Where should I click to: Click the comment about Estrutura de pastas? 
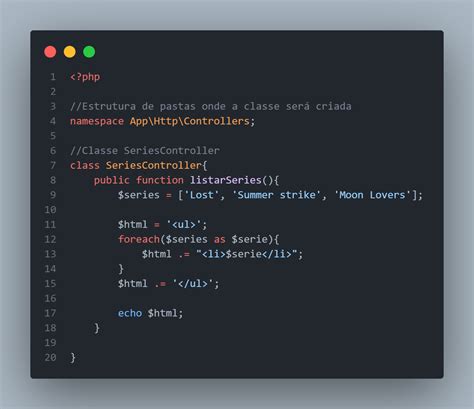point(211,106)
